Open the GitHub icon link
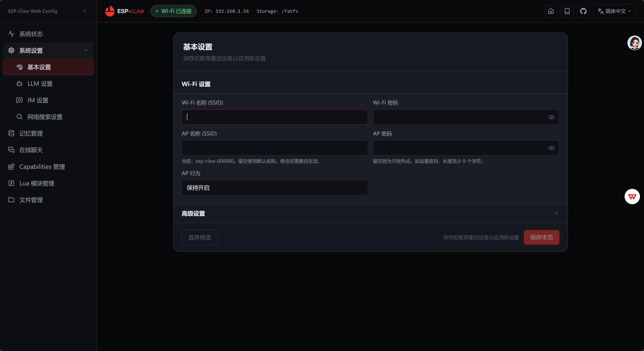644x351 pixels. click(583, 11)
